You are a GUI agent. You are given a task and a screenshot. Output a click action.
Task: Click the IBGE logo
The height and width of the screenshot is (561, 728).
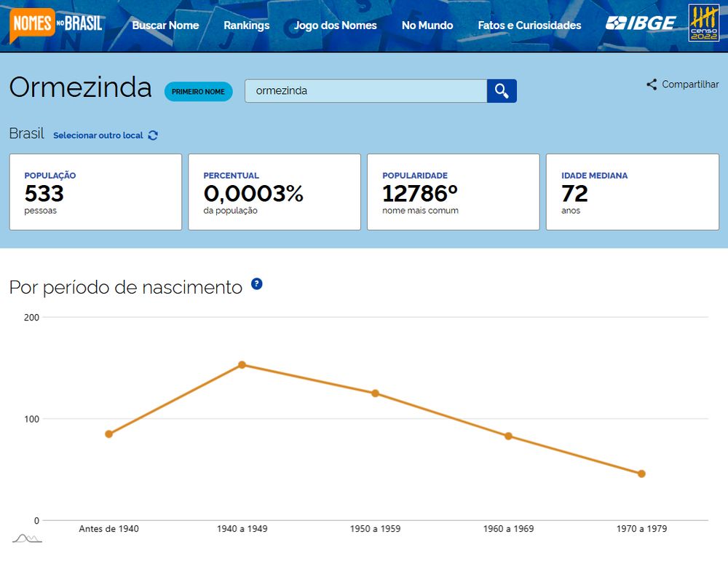[x=641, y=24]
